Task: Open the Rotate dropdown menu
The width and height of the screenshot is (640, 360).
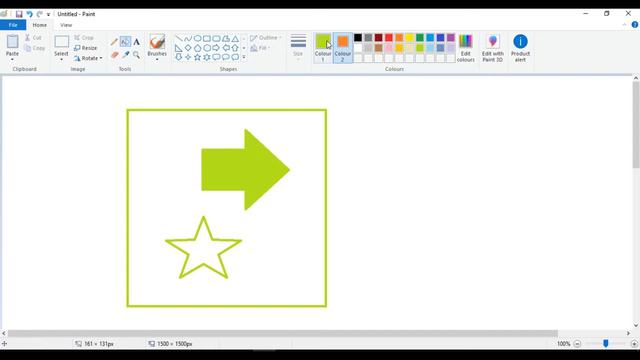Action: (88, 58)
